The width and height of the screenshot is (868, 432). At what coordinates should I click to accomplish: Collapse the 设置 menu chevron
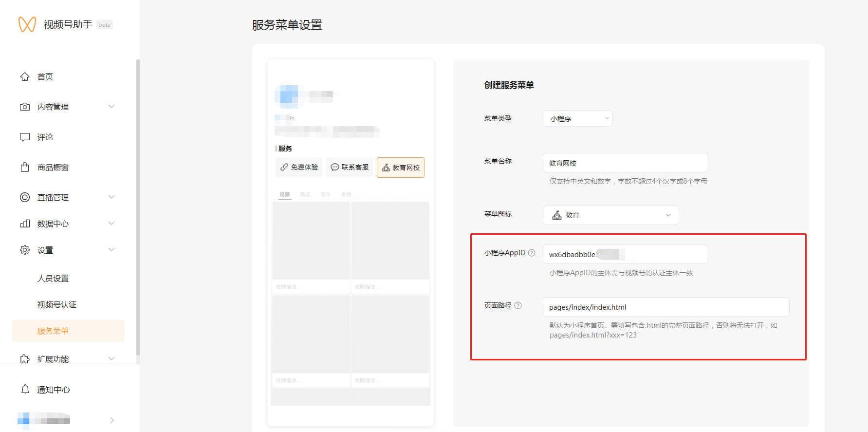coord(111,250)
